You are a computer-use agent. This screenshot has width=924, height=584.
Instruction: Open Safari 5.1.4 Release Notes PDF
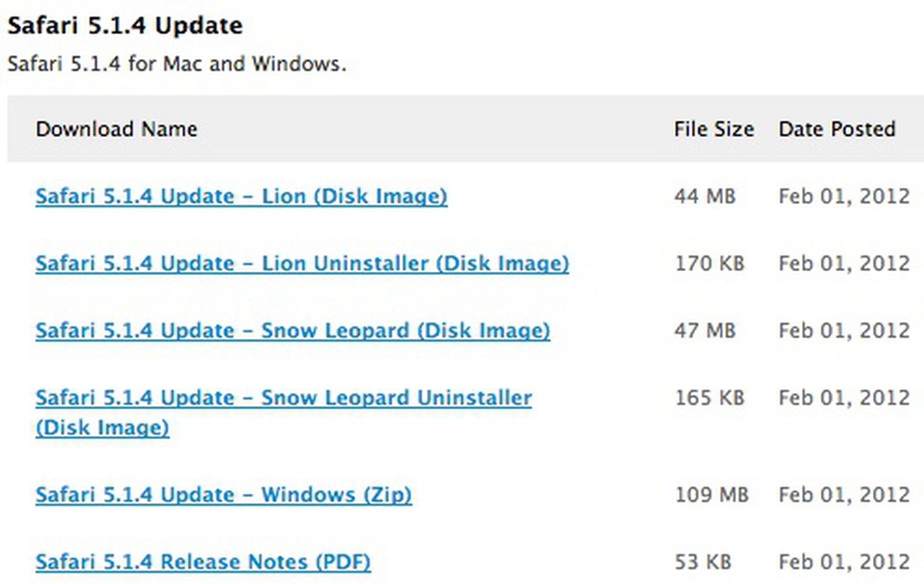(203, 561)
